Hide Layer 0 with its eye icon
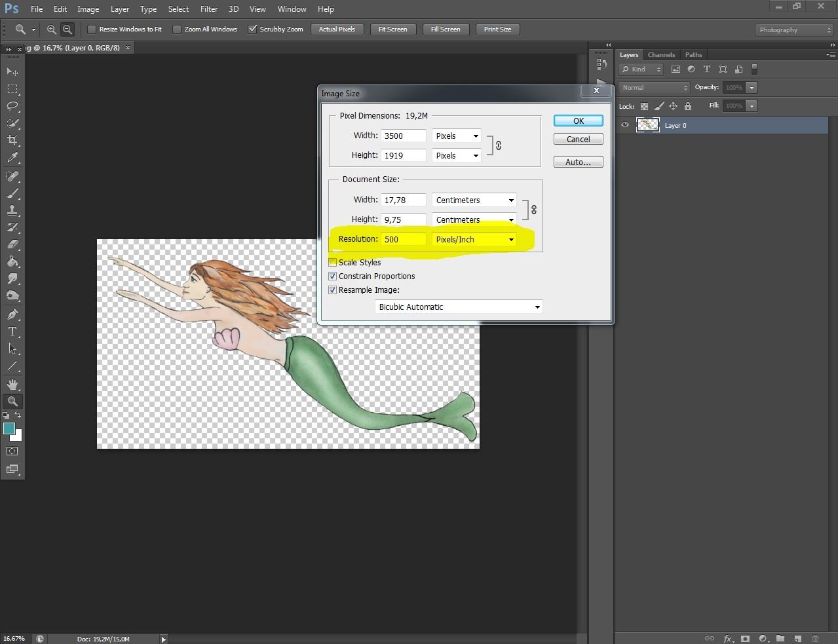 (624, 124)
